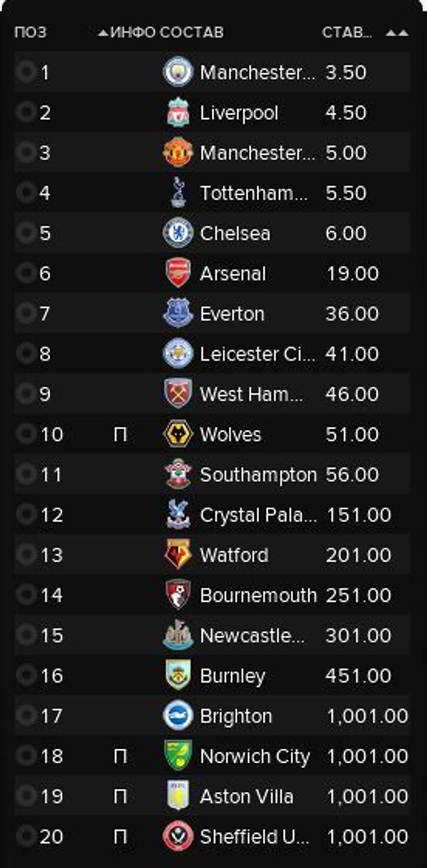This screenshot has height=868, width=427.
Task: Click the 1,001.00 odds for Brighton
Action: click(x=367, y=716)
